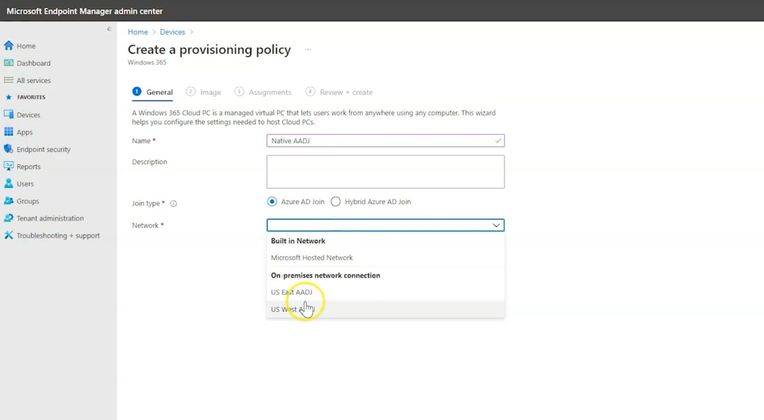Collapse the sidebar with the double-chevron icon
This screenshot has width=764, height=420.
tap(109, 29)
